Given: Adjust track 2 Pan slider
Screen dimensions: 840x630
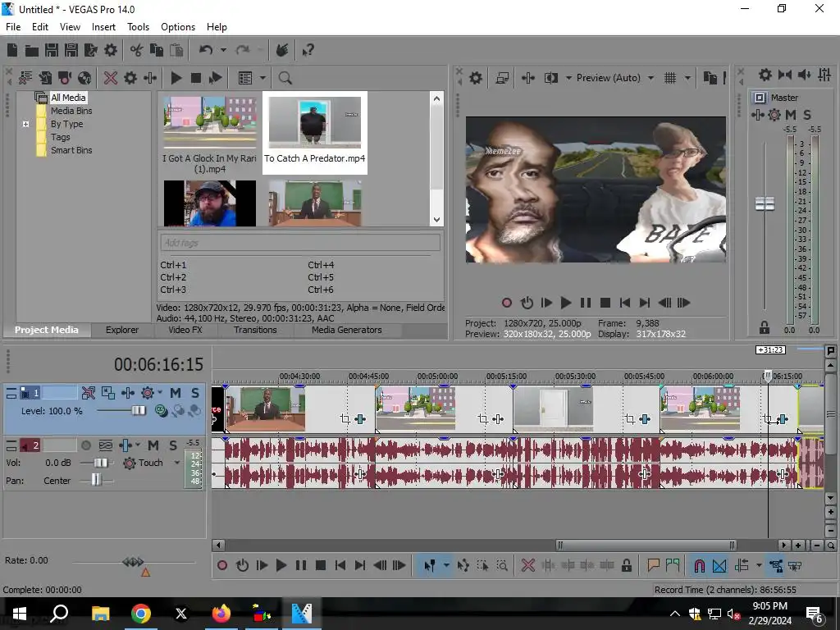Looking at the screenshot, I should point(97,480).
